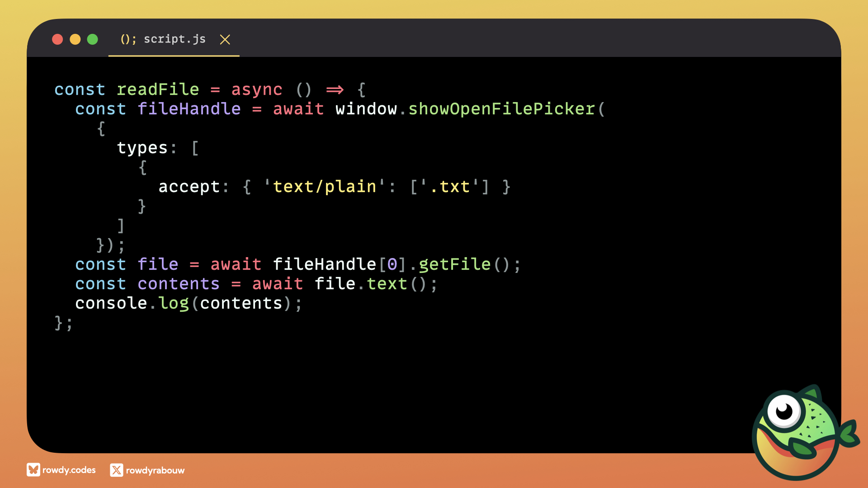Click the getFile method call
The width and height of the screenshot is (868, 488).
point(454,264)
